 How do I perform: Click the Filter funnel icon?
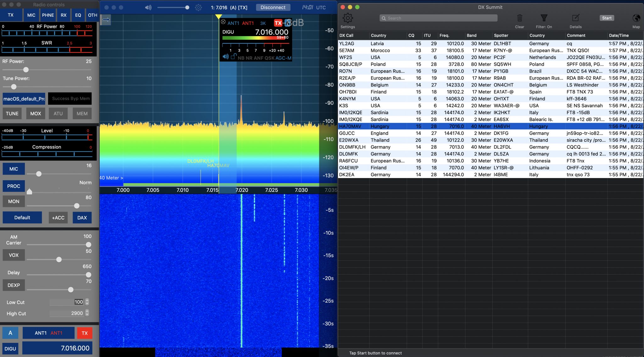pos(544,18)
